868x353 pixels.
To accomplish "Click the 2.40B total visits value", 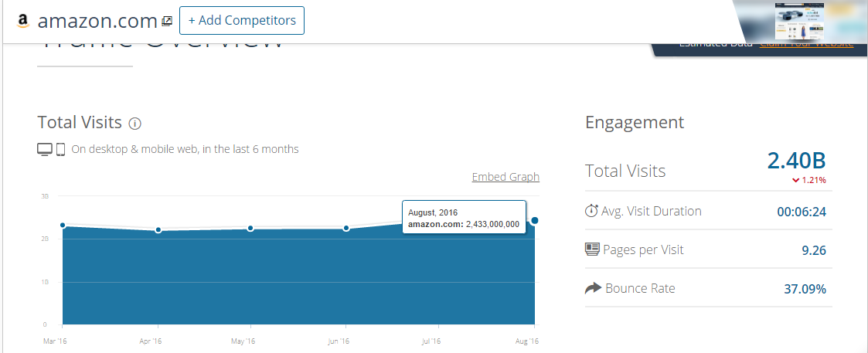I will coord(797,161).
